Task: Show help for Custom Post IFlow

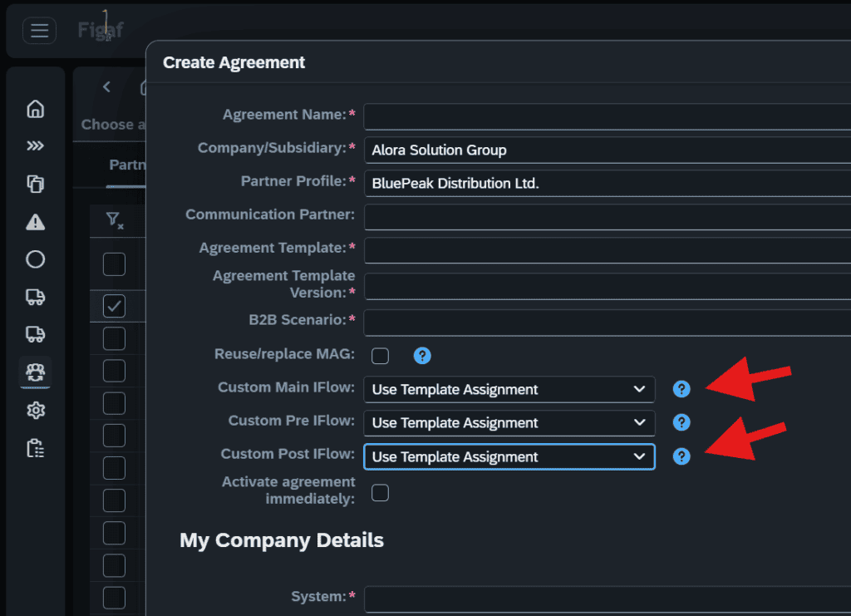Action: pos(681,456)
